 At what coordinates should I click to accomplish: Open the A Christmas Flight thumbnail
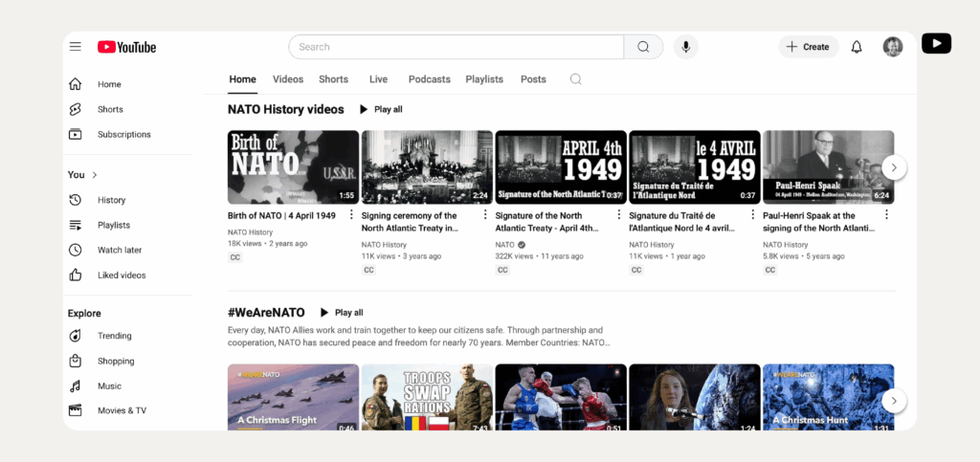pyautogui.click(x=293, y=398)
